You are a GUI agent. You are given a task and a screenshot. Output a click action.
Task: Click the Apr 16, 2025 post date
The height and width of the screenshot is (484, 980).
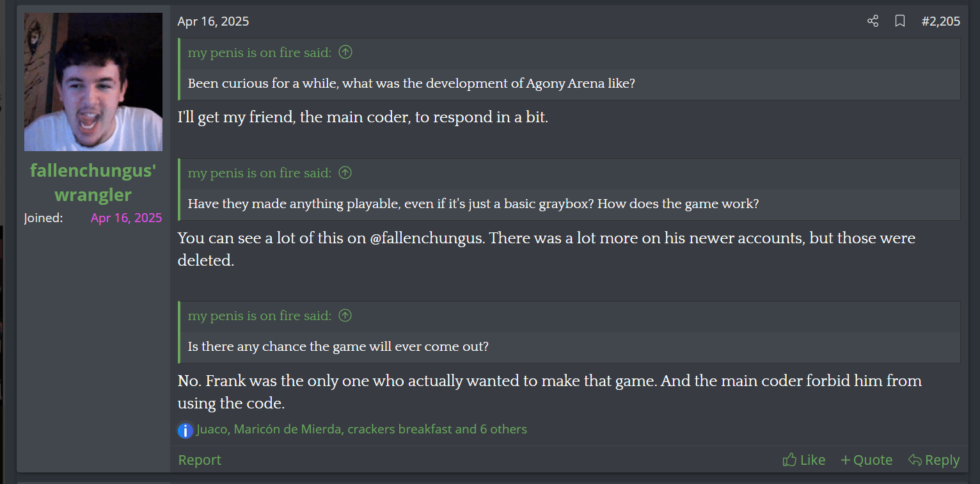pos(213,21)
